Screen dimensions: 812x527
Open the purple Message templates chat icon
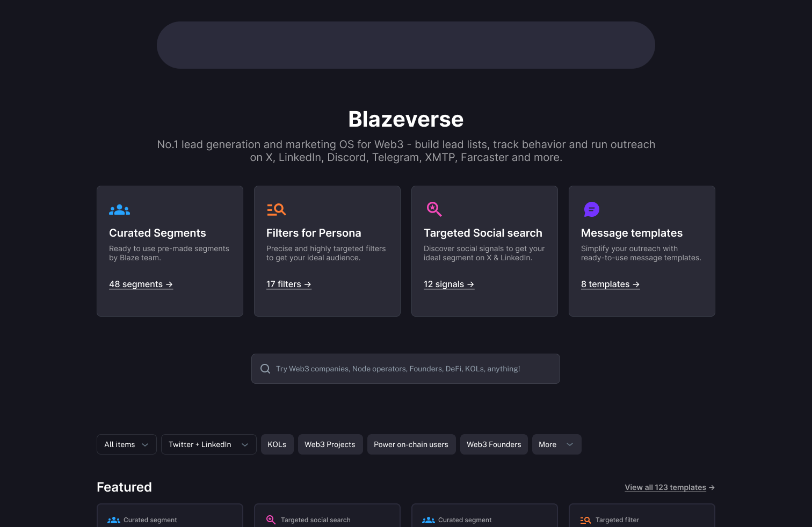click(591, 209)
